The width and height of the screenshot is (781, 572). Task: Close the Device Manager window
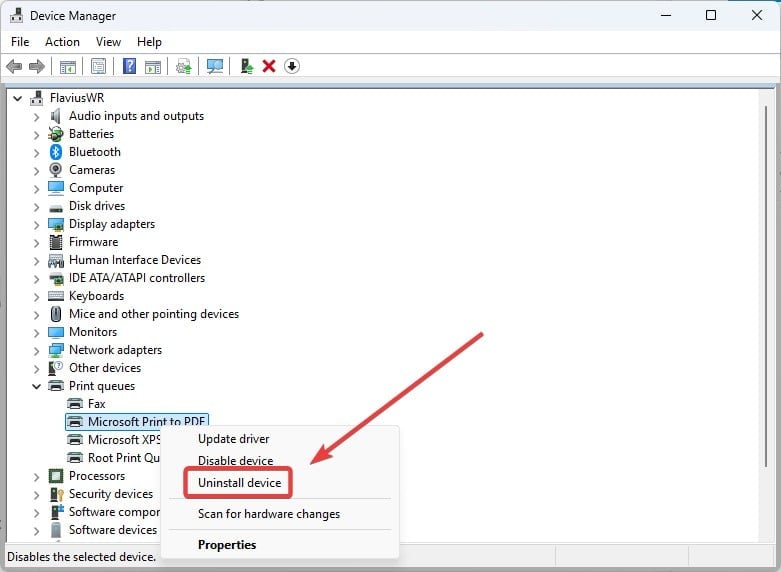tap(757, 15)
